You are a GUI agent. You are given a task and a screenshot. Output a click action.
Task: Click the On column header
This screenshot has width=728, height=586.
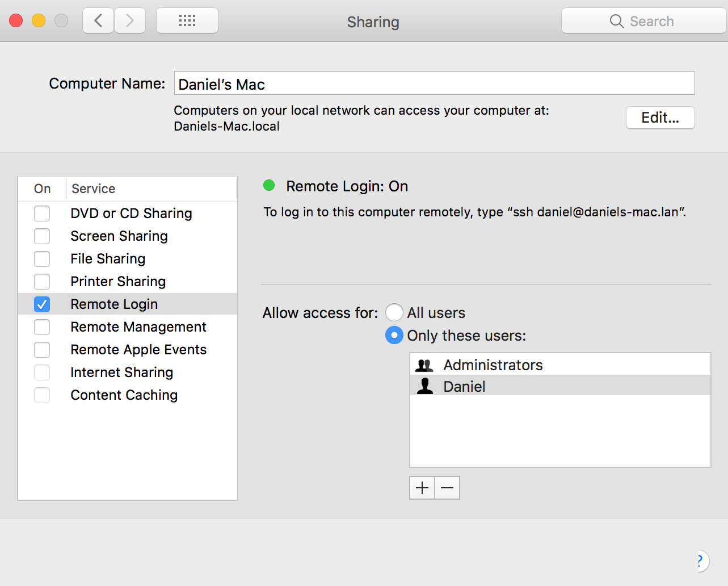42,189
